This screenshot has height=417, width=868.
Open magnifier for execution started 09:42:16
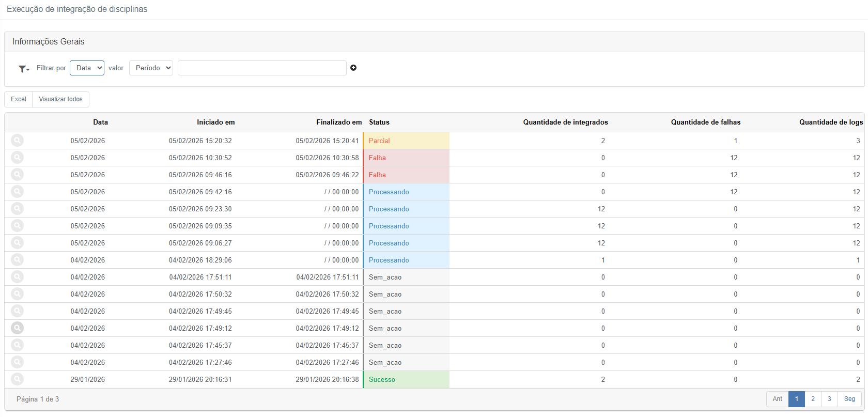[18, 192]
